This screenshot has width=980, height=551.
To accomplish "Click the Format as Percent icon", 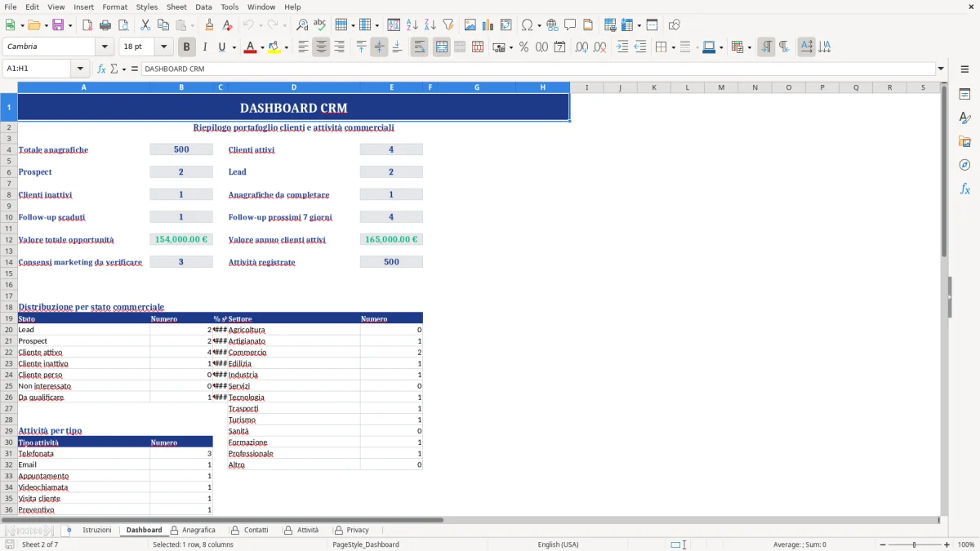I will [523, 47].
